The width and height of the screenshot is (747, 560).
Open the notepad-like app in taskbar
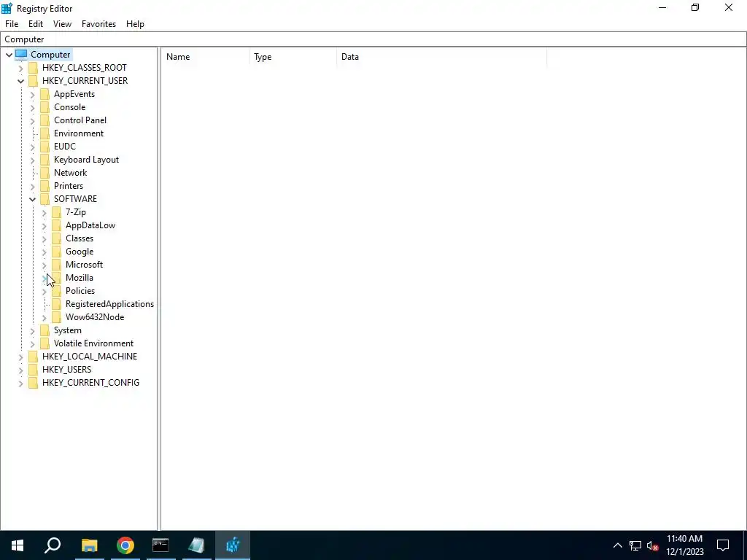(196, 545)
